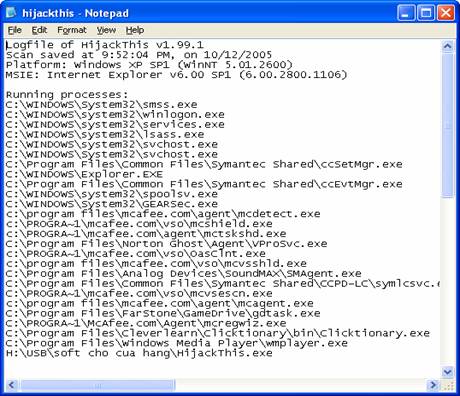The width and height of the screenshot is (460, 396).
Task: Click the horizontal scrollbar thumb
Action: (x=97, y=385)
